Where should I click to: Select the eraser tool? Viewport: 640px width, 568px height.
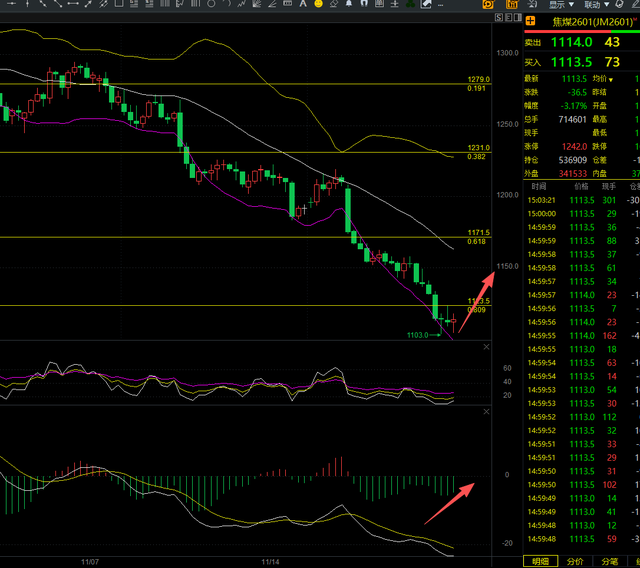pos(333,4)
